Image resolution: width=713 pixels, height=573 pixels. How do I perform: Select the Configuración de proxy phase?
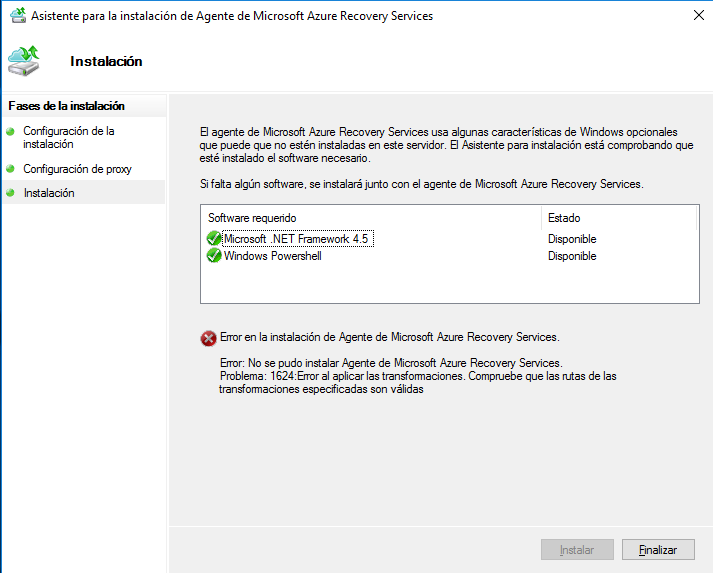click(x=77, y=169)
